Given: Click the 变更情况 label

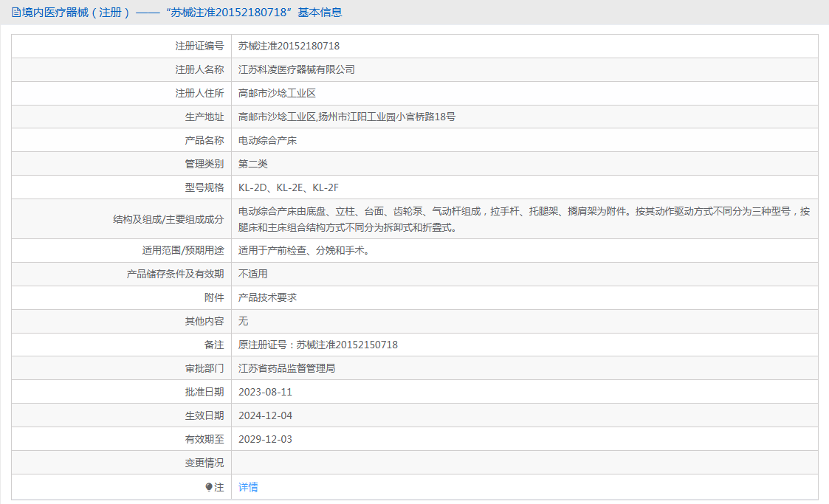Looking at the screenshot, I should 204,463.
